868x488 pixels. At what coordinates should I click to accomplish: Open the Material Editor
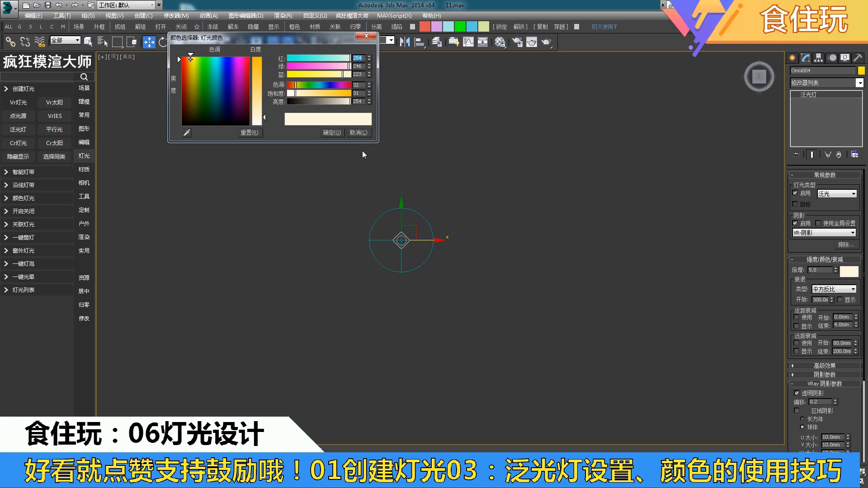499,42
